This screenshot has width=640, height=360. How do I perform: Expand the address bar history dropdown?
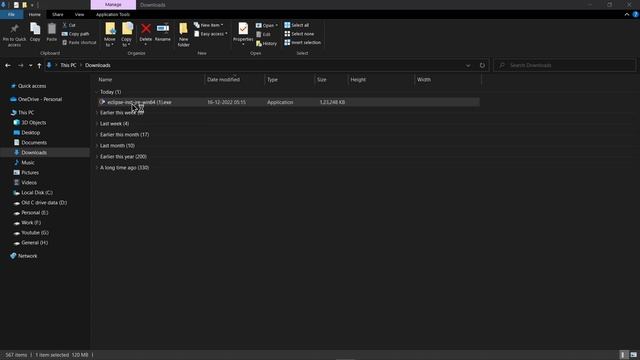(x=468, y=65)
